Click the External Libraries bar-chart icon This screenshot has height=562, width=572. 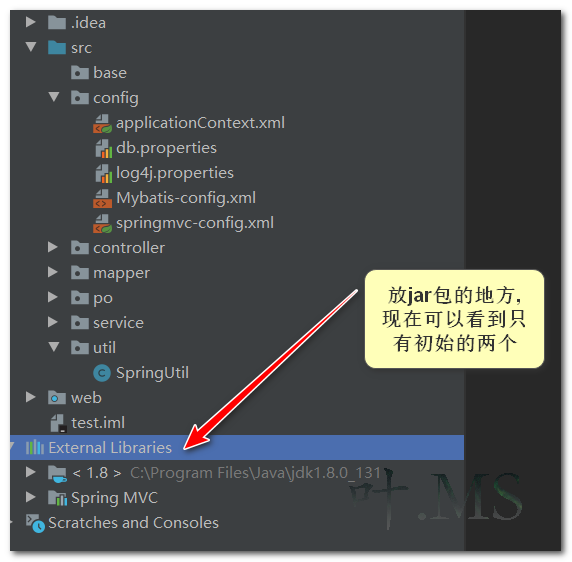click(35, 447)
